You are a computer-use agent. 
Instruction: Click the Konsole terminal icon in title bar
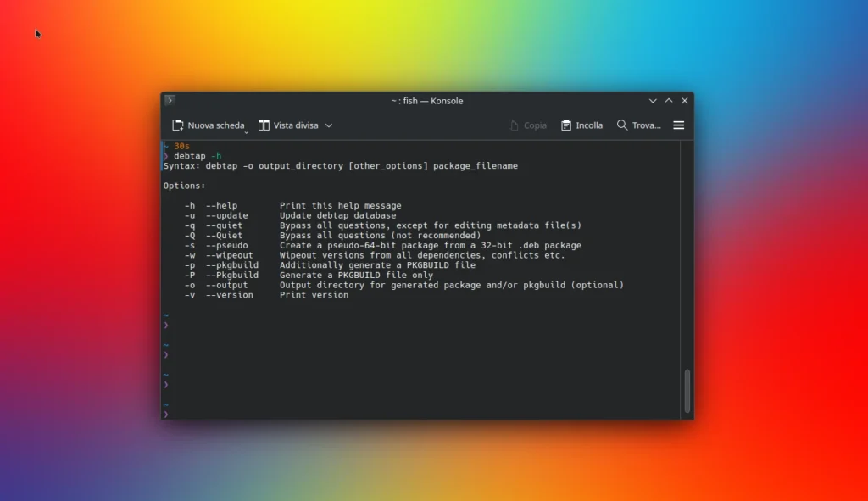click(170, 100)
